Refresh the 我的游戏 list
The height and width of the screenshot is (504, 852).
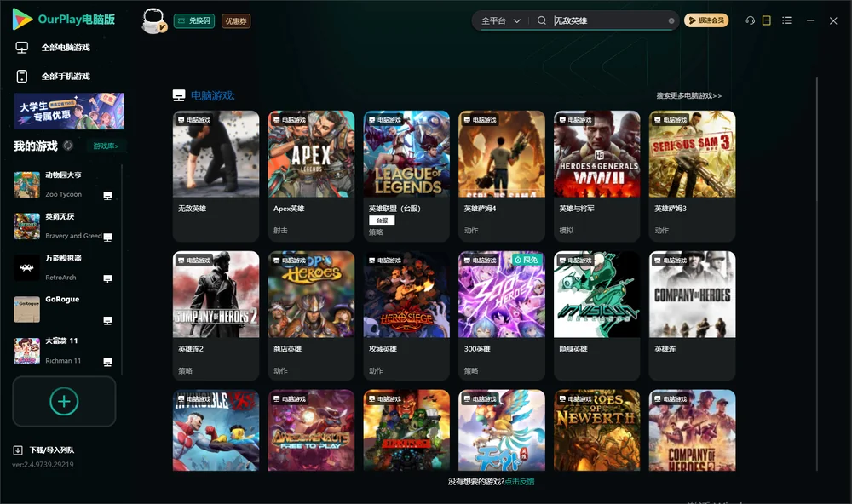pos(68,146)
